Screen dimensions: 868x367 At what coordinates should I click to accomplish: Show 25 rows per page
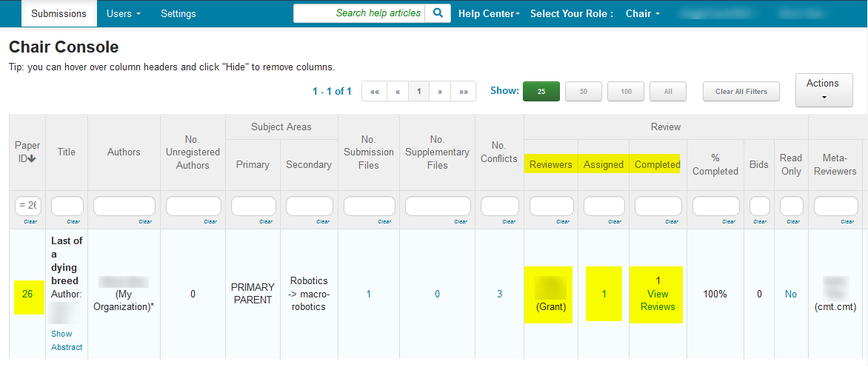[541, 92]
